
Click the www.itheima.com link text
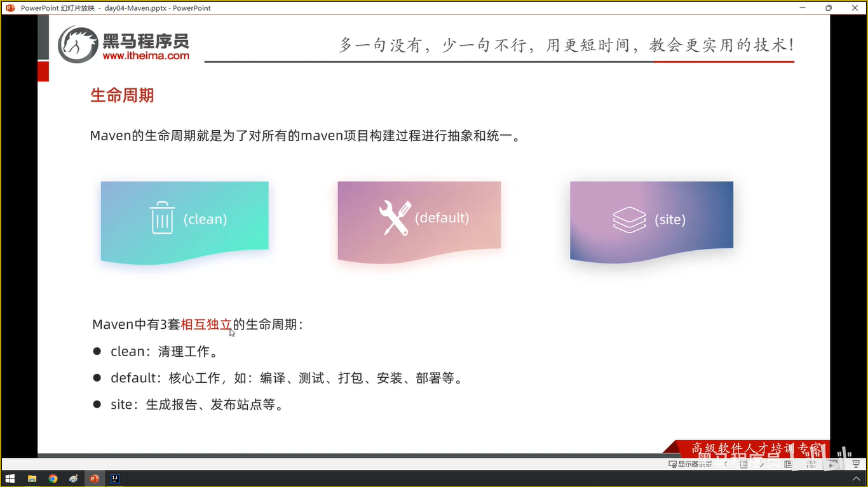tap(146, 56)
